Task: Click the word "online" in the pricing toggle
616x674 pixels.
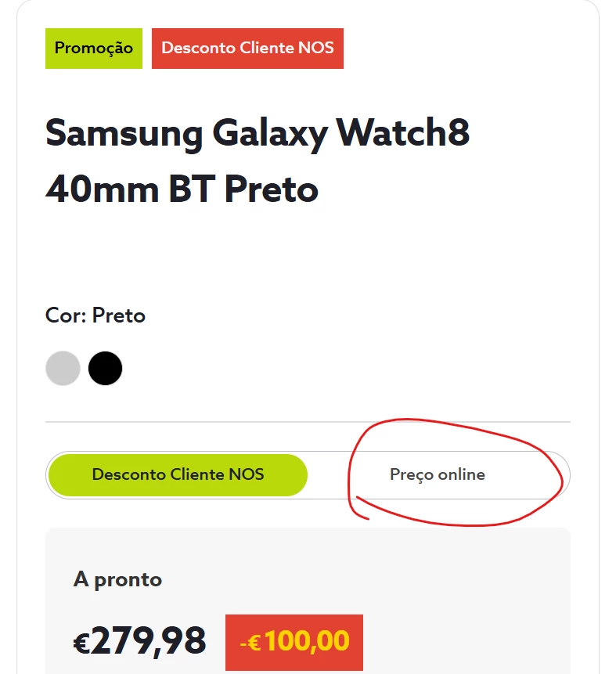Action: (461, 474)
